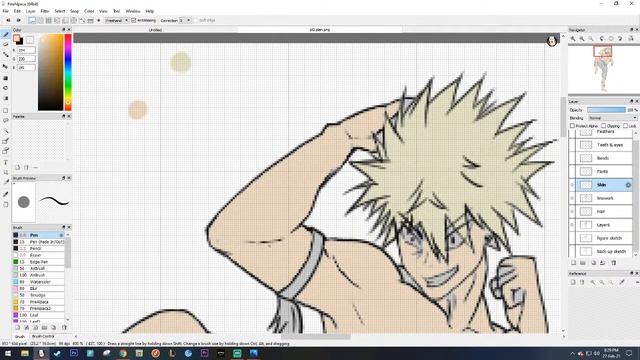Show the Pants layer via its visibility box

pos(572,171)
